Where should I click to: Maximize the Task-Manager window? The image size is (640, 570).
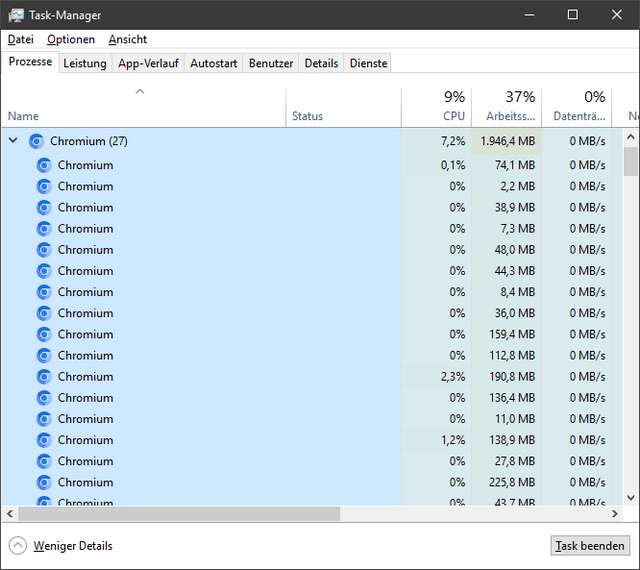[x=573, y=15]
